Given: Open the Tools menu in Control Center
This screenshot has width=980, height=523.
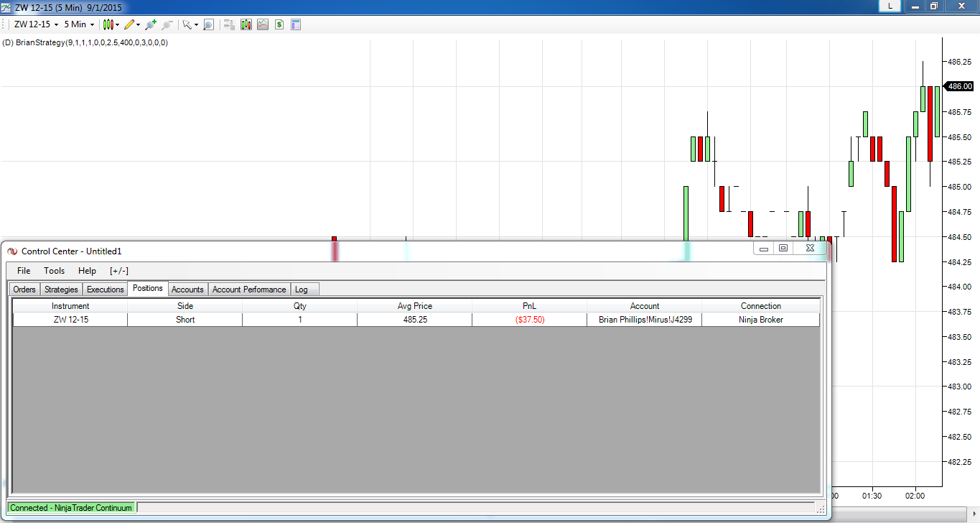Looking at the screenshot, I should [x=55, y=271].
